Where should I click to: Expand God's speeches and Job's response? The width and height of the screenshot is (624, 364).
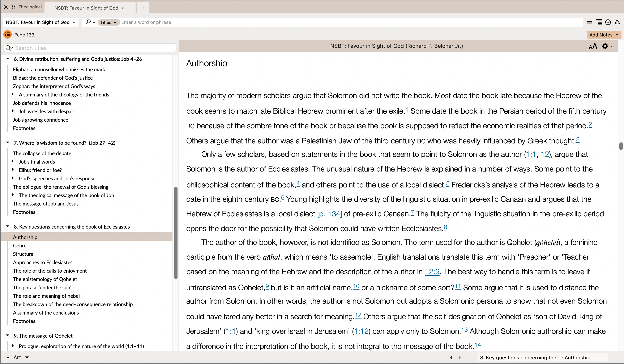pos(13,178)
